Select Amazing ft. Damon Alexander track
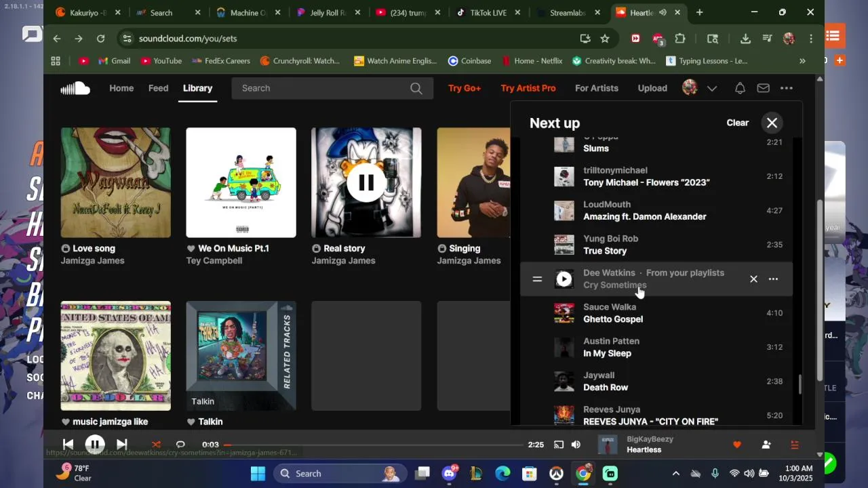The image size is (868, 488). 645,217
